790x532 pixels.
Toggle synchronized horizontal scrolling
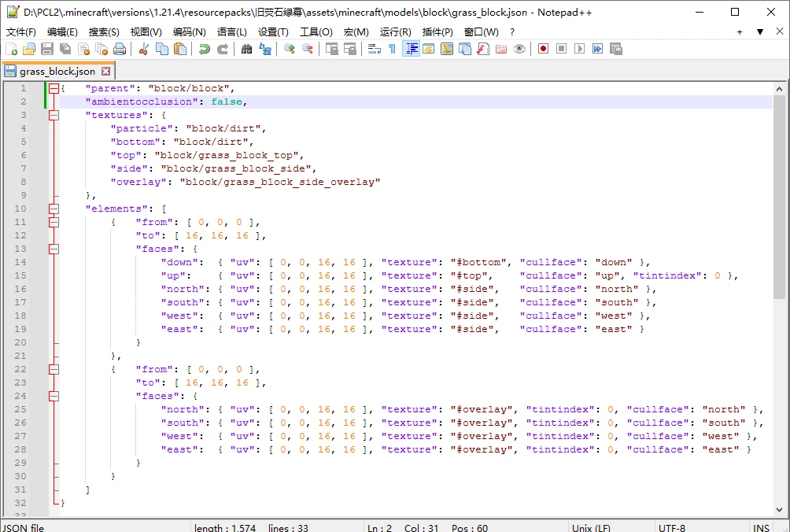pos(349,49)
